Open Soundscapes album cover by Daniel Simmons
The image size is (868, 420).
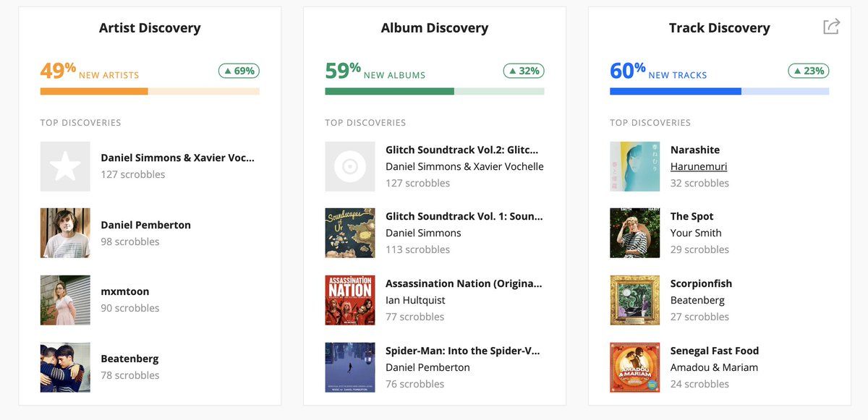[x=350, y=233]
